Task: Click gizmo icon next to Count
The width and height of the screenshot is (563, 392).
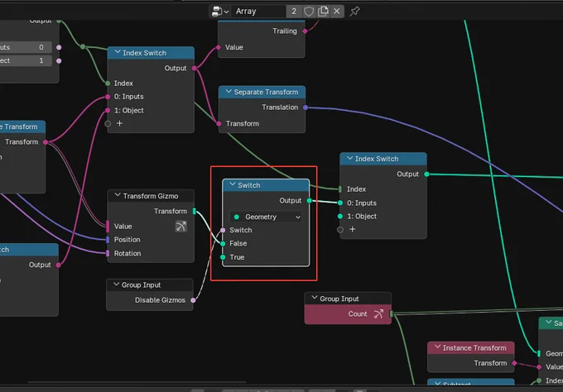Action: point(378,313)
